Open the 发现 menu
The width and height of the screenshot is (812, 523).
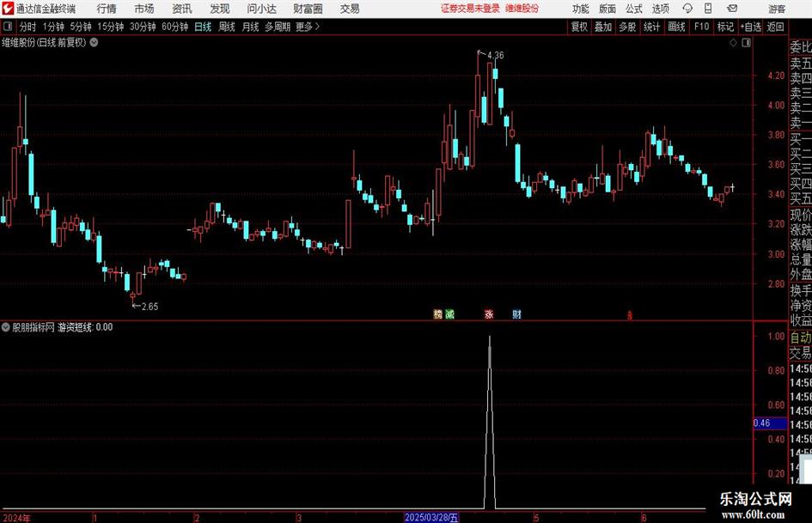[220, 9]
